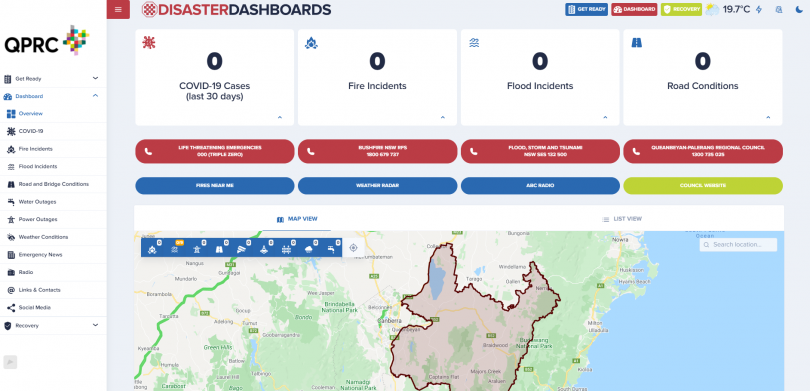The image size is (810, 391).
Task: Toggle the rain cloud map layer
Action: tap(309, 248)
